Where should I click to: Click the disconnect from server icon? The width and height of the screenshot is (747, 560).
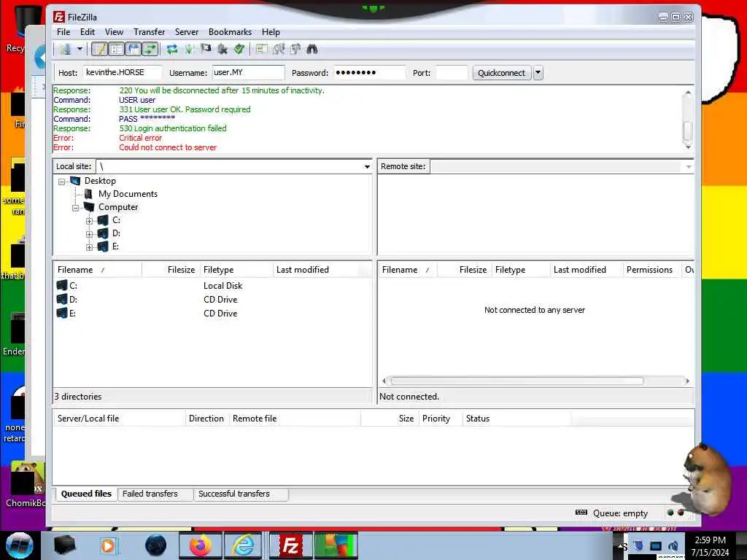[222, 49]
